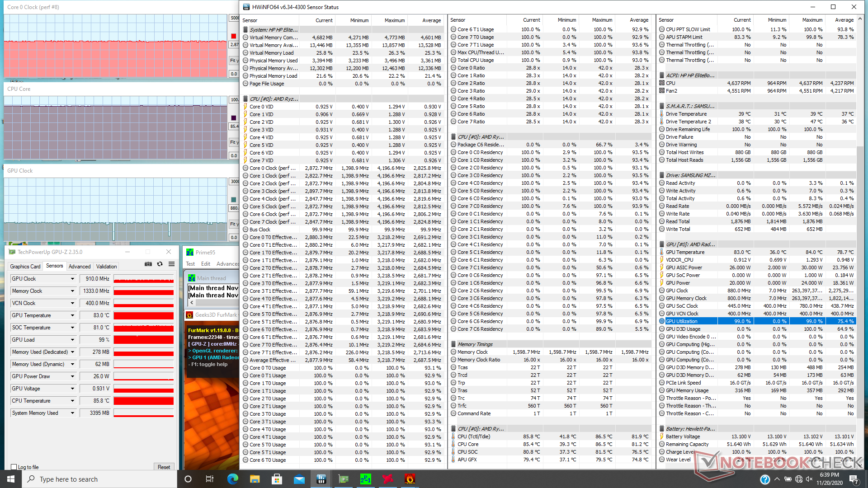Click the Fan2 fan icon
Image resolution: width=868 pixels, height=488 pixels.
[662, 91]
